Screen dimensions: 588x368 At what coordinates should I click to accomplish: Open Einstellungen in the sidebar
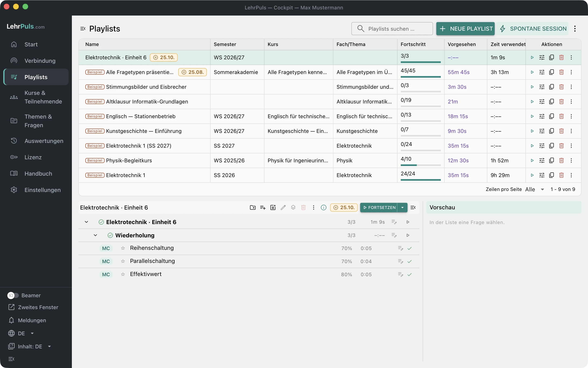pos(36,190)
